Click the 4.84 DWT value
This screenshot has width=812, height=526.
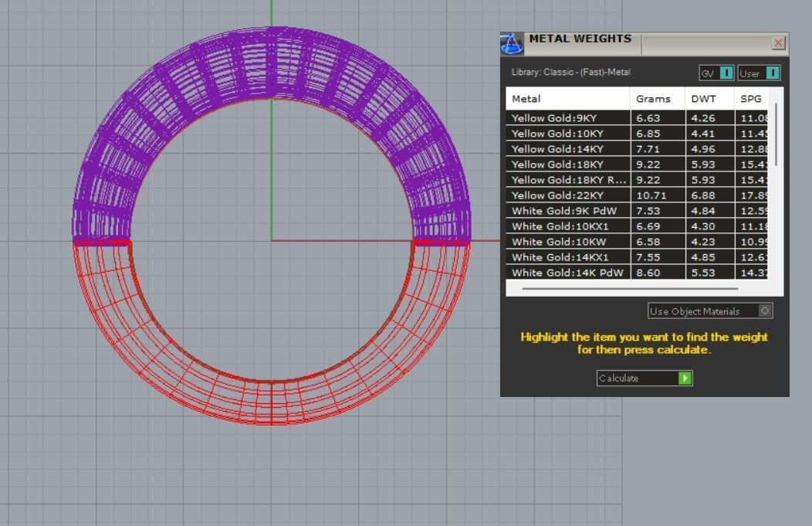pyautogui.click(x=702, y=211)
